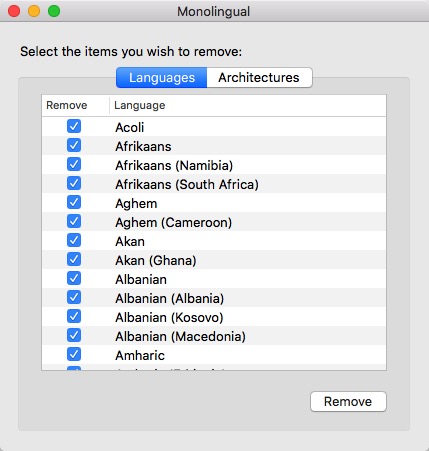Toggle the Akan (Ghana) checkbox
The height and width of the screenshot is (451, 429).
coord(74,259)
